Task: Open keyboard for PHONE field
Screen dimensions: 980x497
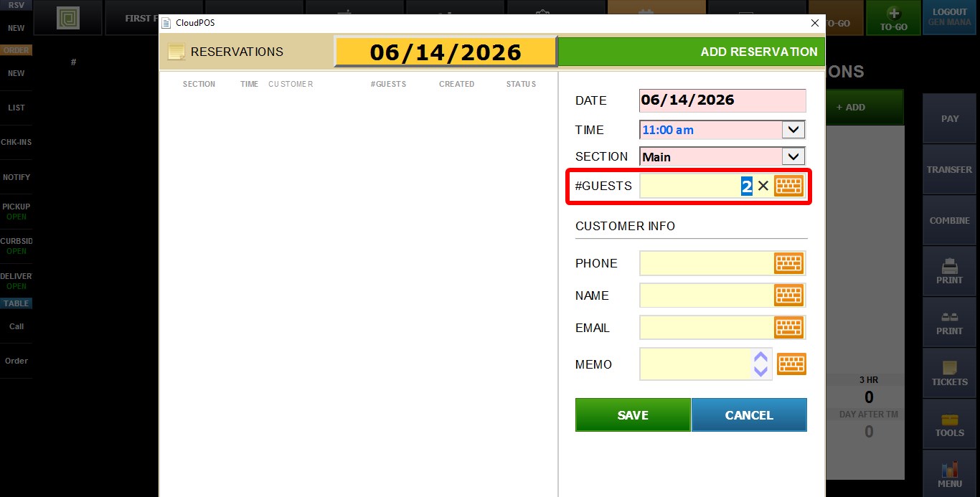Action: [789, 263]
